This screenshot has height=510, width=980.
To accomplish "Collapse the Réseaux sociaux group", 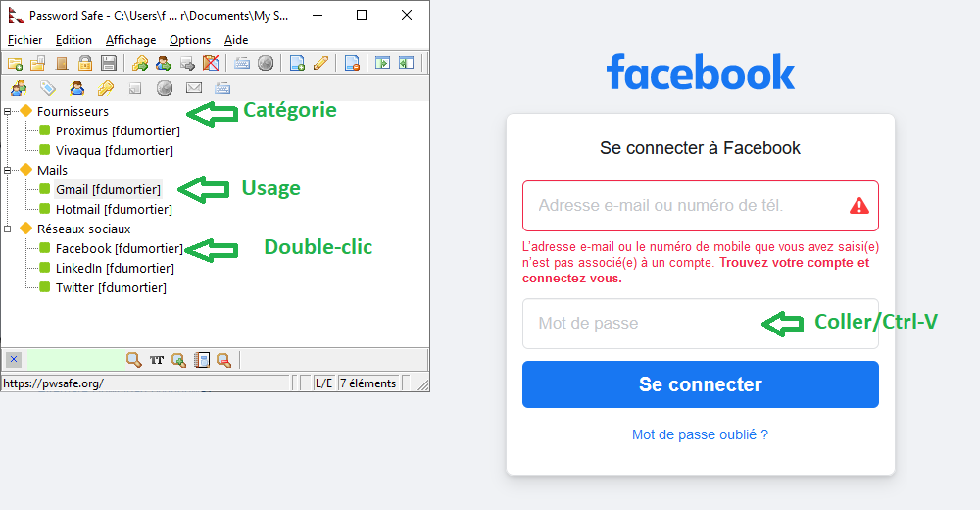I will 8,229.
